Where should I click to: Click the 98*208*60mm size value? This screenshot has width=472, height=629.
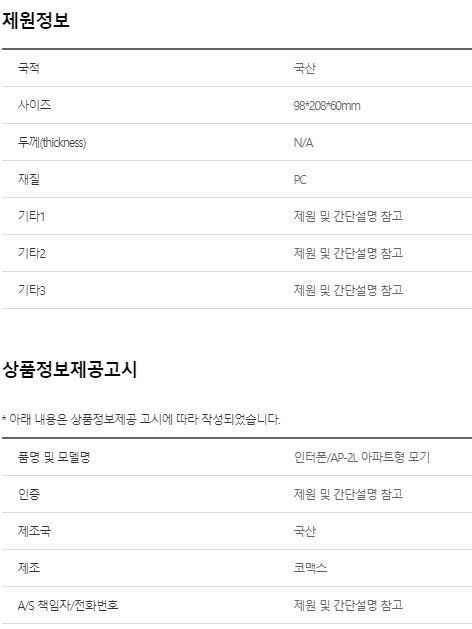(x=327, y=106)
